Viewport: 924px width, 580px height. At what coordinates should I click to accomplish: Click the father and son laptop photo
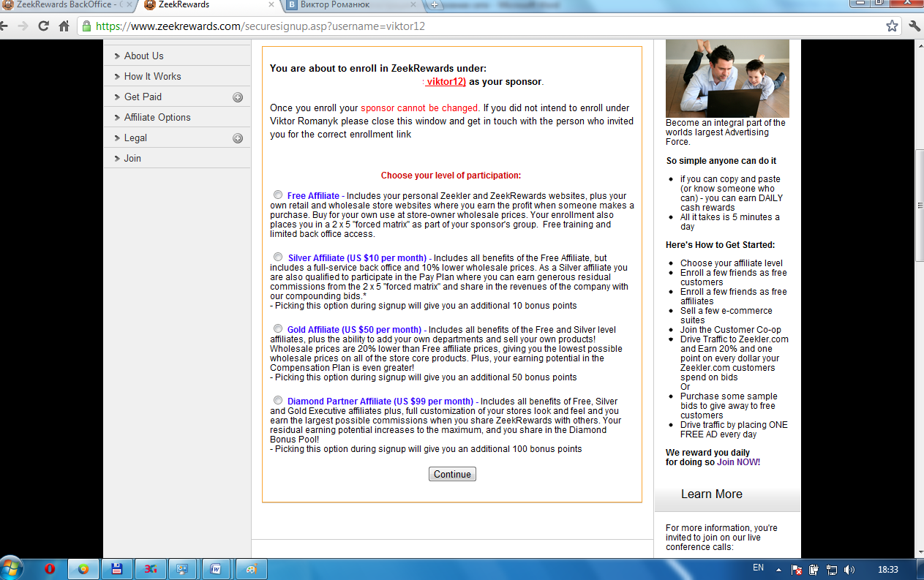point(727,78)
